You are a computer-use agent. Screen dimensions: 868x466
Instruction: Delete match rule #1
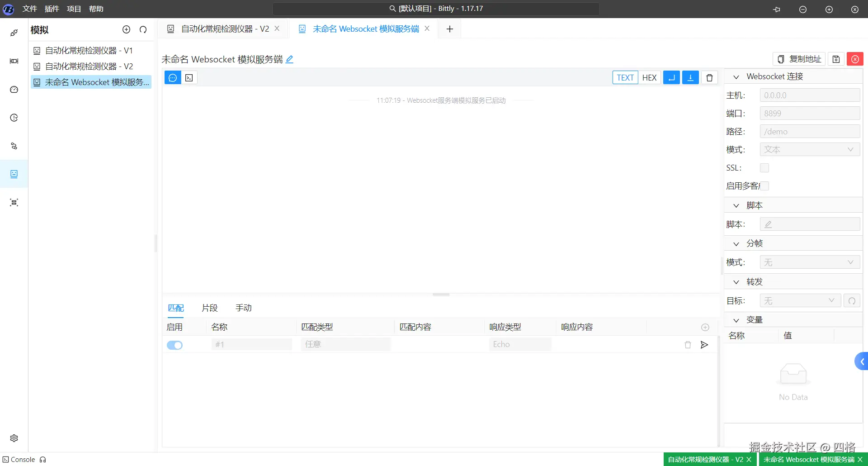[688, 345]
